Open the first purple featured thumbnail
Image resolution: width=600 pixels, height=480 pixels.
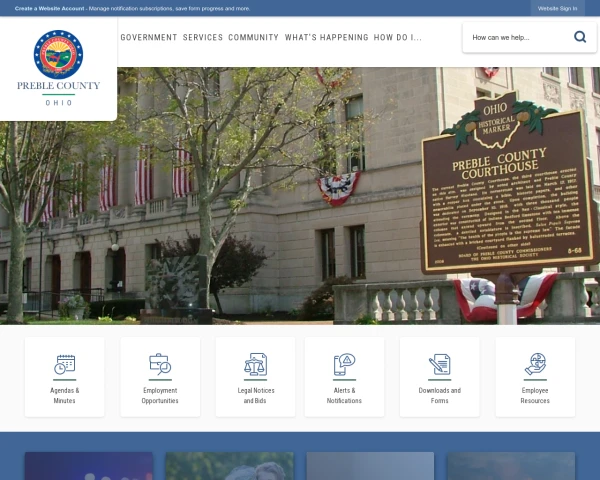point(89,466)
